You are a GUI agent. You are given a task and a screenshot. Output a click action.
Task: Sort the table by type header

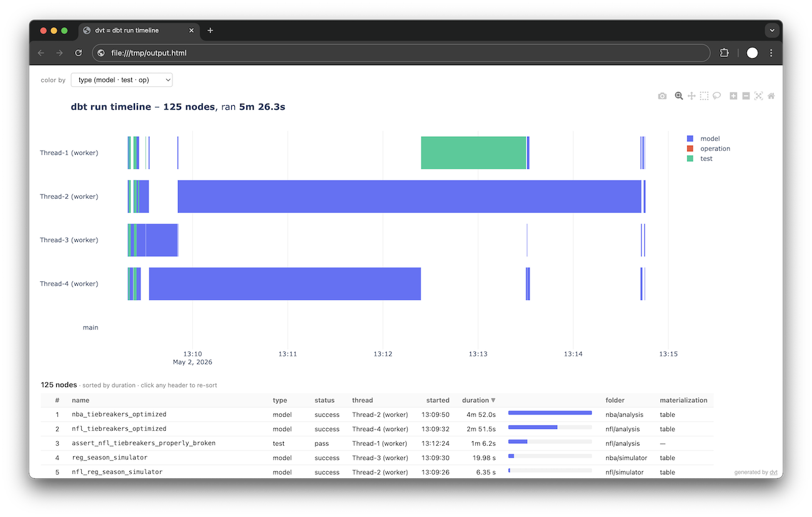click(x=280, y=400)
